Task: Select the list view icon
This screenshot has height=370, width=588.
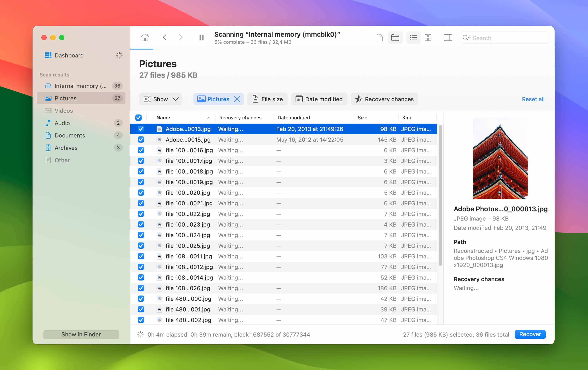Action: 412,38
